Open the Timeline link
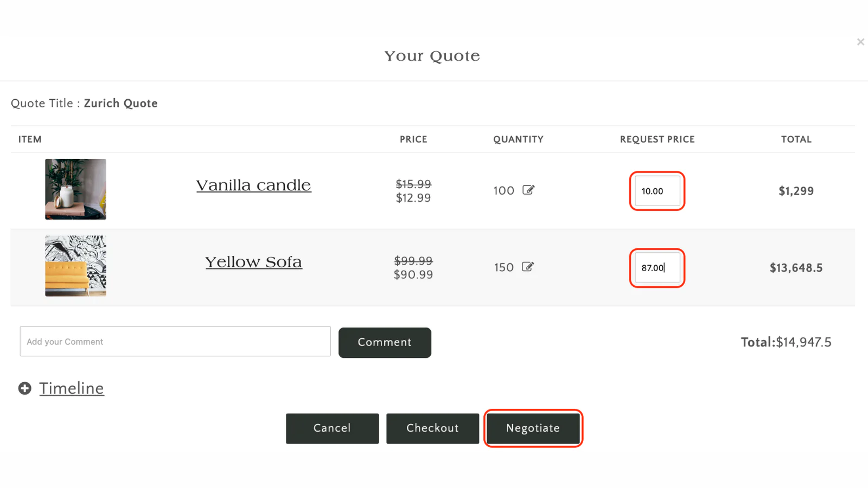This screenshot has height=488, width=868. 72,388
